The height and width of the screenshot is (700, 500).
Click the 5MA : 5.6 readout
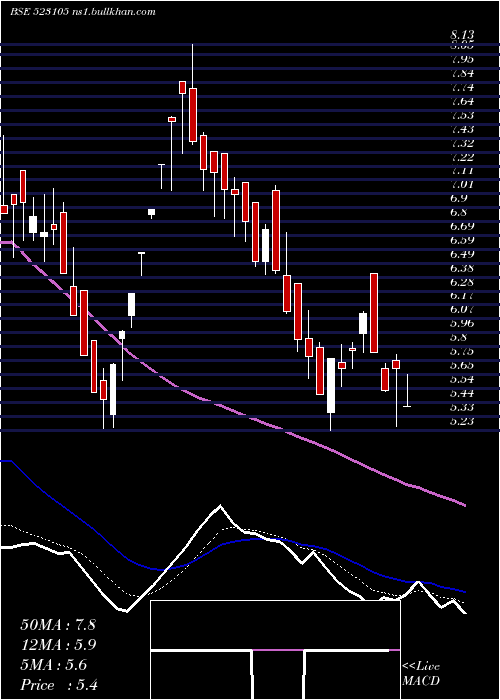point(54,665)
